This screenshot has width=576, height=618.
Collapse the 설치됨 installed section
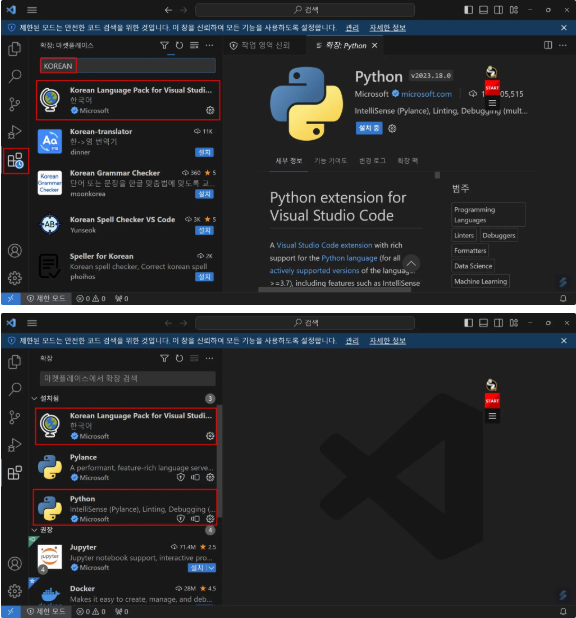click(35, 398)
